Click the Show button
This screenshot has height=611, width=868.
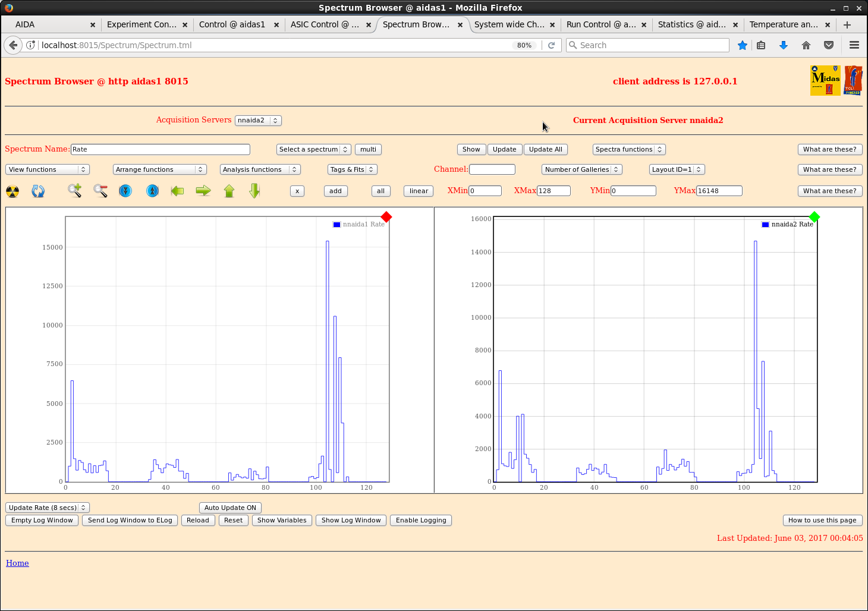coord(471,149)
